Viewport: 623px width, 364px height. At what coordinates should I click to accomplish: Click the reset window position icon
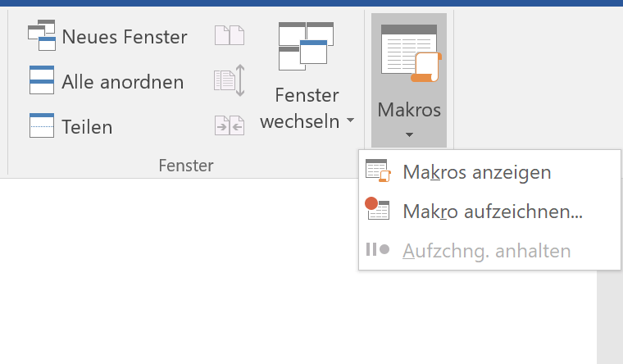click(230, 125)
